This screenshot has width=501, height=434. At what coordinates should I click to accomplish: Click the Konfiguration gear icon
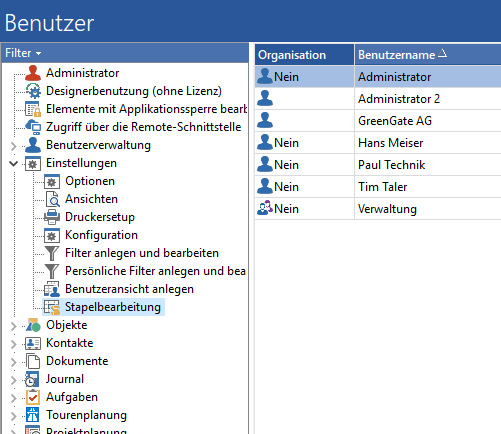pos(52,235)
